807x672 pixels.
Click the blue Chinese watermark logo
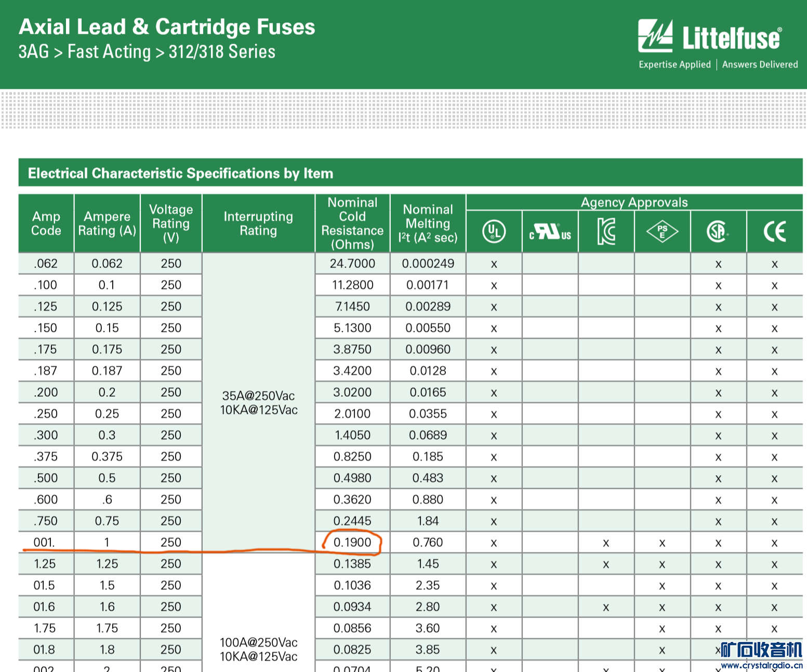tap(762, 650)
